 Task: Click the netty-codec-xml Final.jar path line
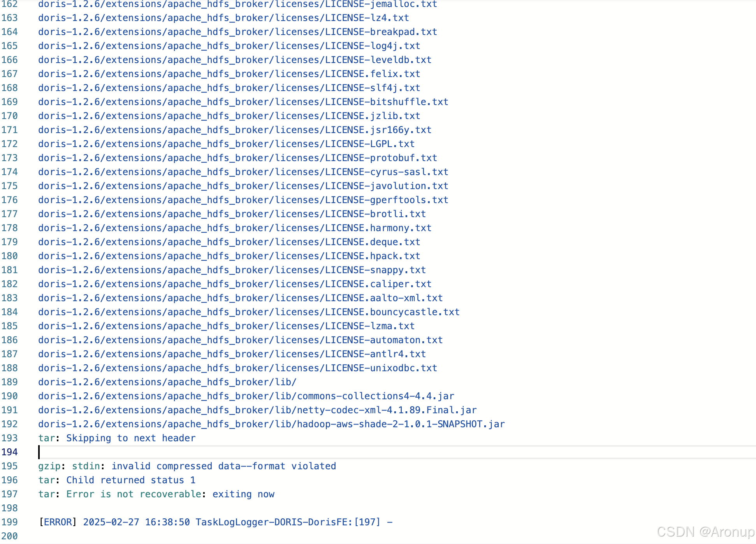click(257, 410)
